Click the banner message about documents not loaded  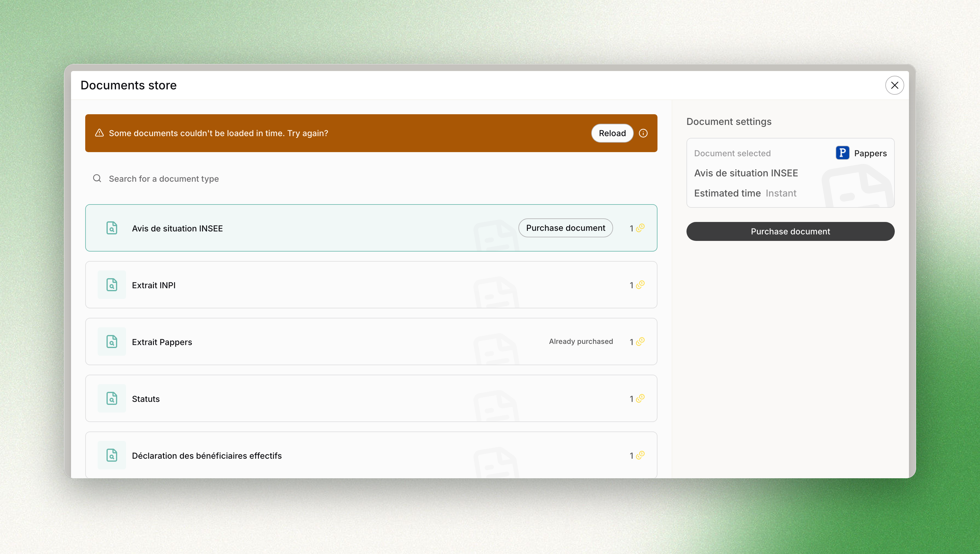click(x=218, y=133)
